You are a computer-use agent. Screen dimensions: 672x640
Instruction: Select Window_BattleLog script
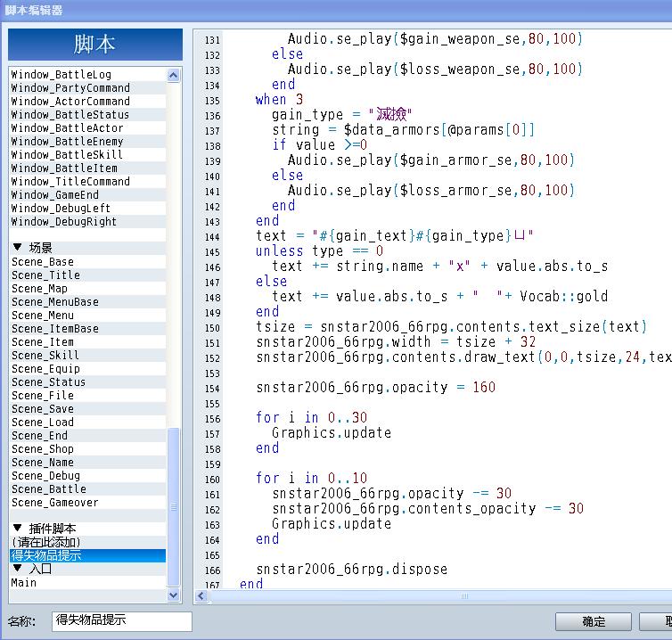point(87,75)
